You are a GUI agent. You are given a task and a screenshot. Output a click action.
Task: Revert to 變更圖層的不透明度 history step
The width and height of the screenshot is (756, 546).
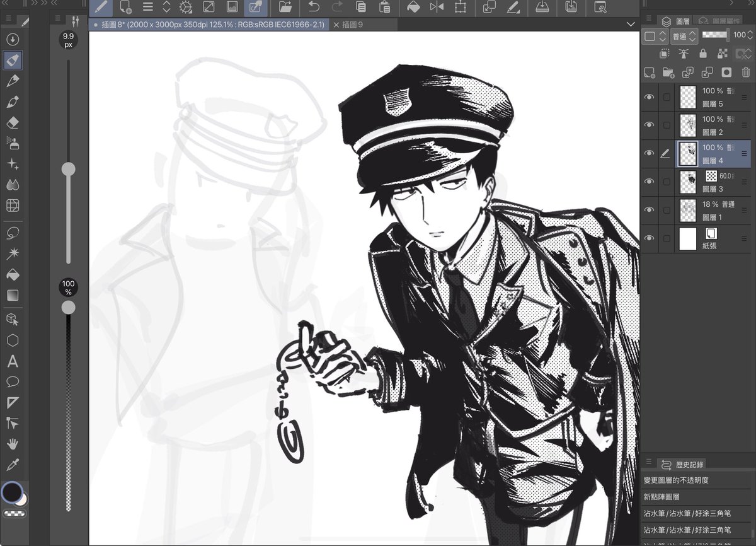(x=697, y=480)
